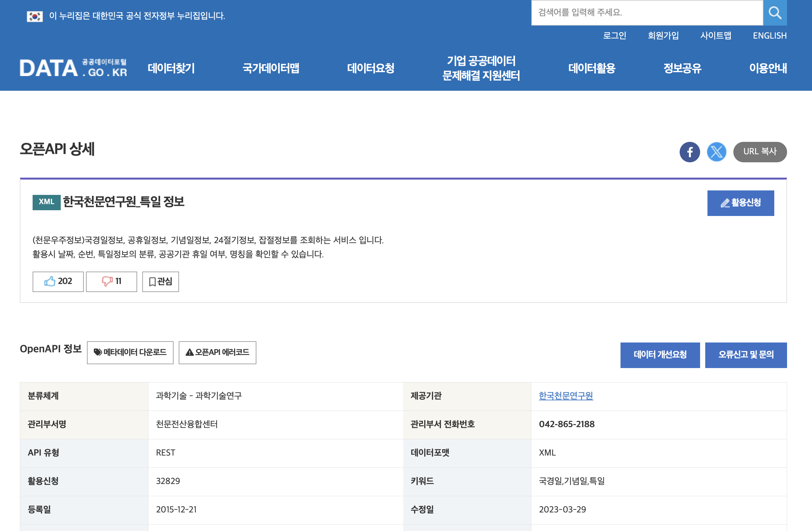Select title 한국천문연구원_특일 정보
Image resolution: width=812 pixels, height=531 pixels.
123,202
